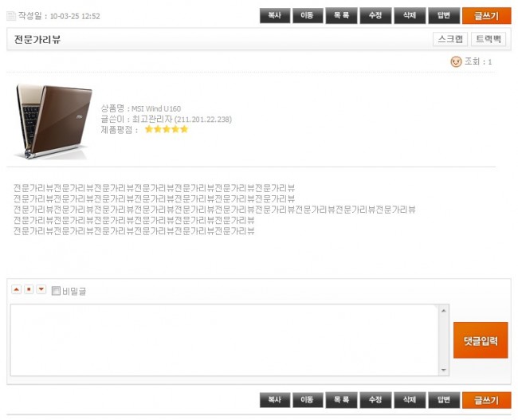
Task: Click the MSI Wind U160 laptop thumbnail
Action: click(x=53, y=121)
